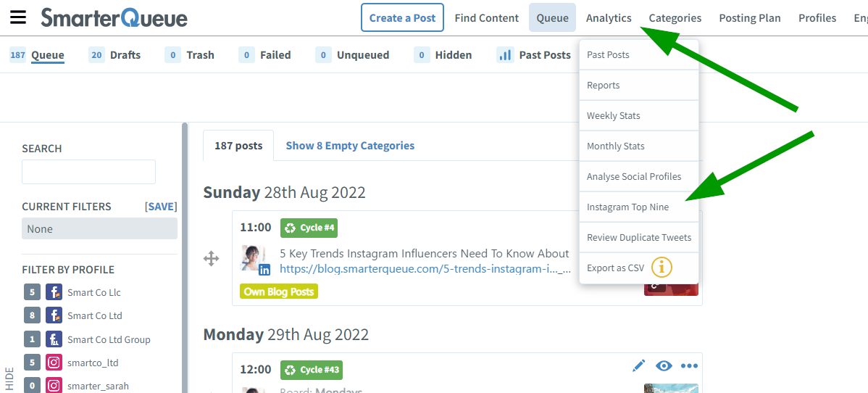Image resolution: width=868 pixels, height=393 pixels.
Task: Select Analyse Social Profiles menu entry
Action: (x=639, y=177)
